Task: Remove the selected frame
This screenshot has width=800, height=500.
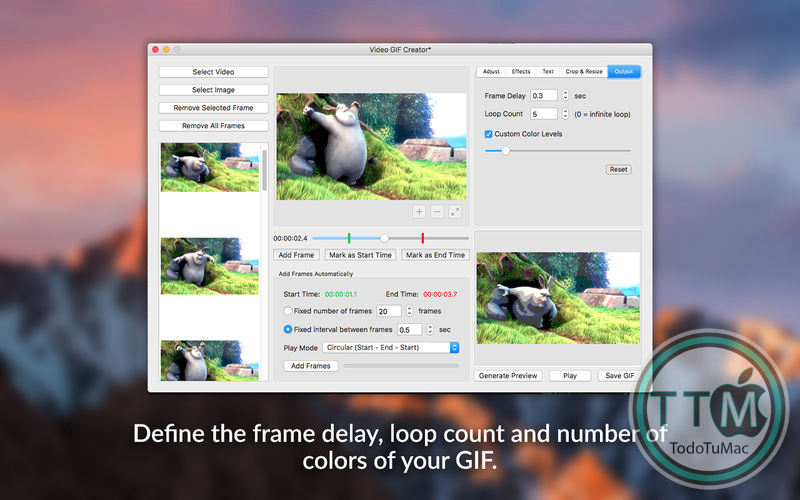Action: [x=213, y=108]
